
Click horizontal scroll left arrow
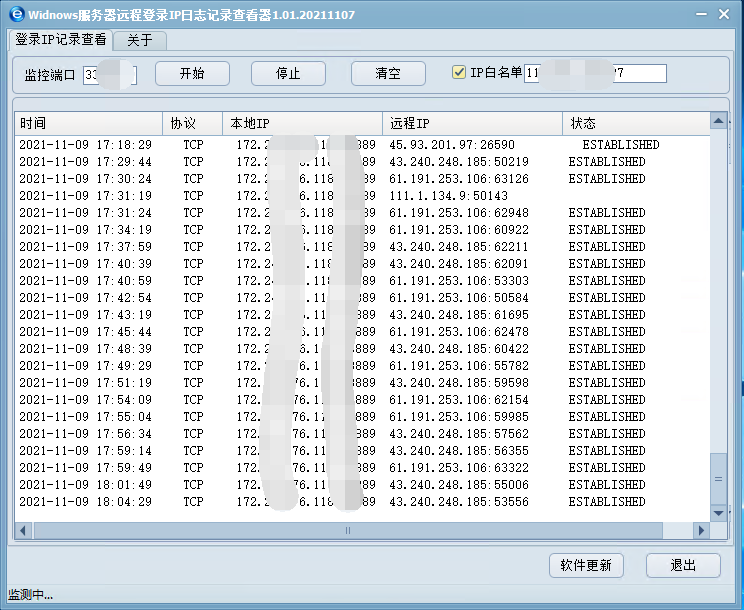click(x=24, y=530)
